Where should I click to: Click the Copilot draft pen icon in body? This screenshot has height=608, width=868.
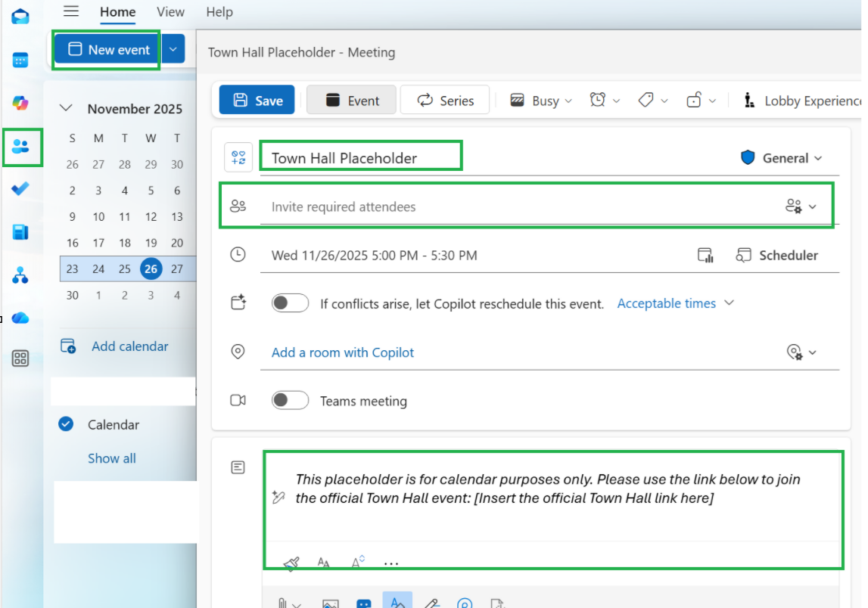click(x=278, y=497)
